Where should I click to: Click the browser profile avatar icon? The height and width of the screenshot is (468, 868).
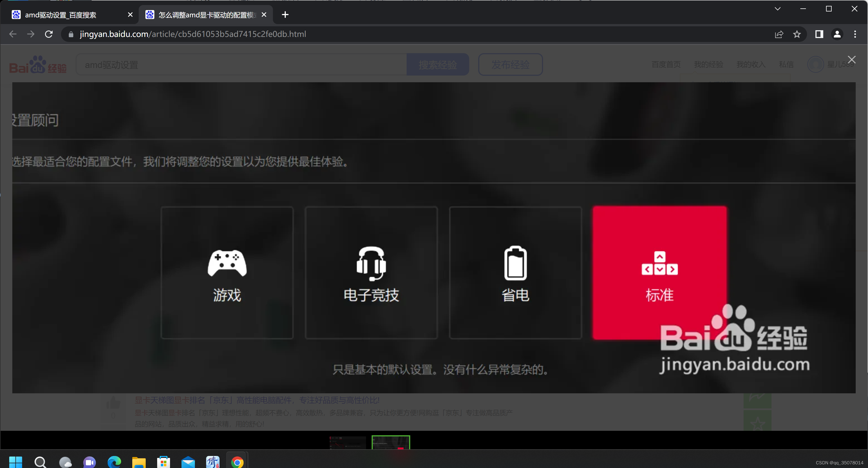[x=837, y=34]
